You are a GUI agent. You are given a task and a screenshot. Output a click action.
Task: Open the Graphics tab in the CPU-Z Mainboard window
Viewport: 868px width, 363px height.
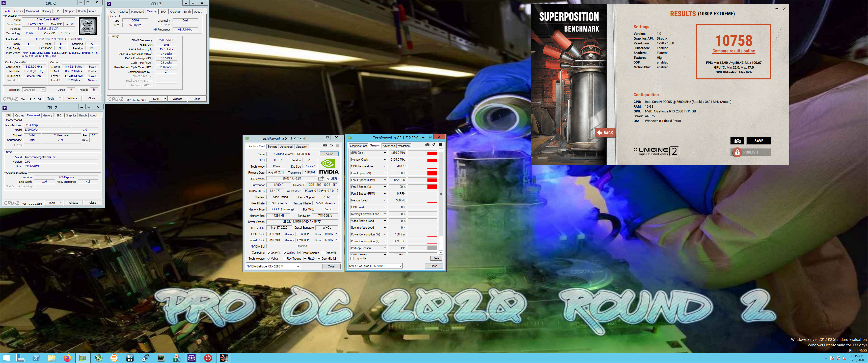(x=71, y=115)
